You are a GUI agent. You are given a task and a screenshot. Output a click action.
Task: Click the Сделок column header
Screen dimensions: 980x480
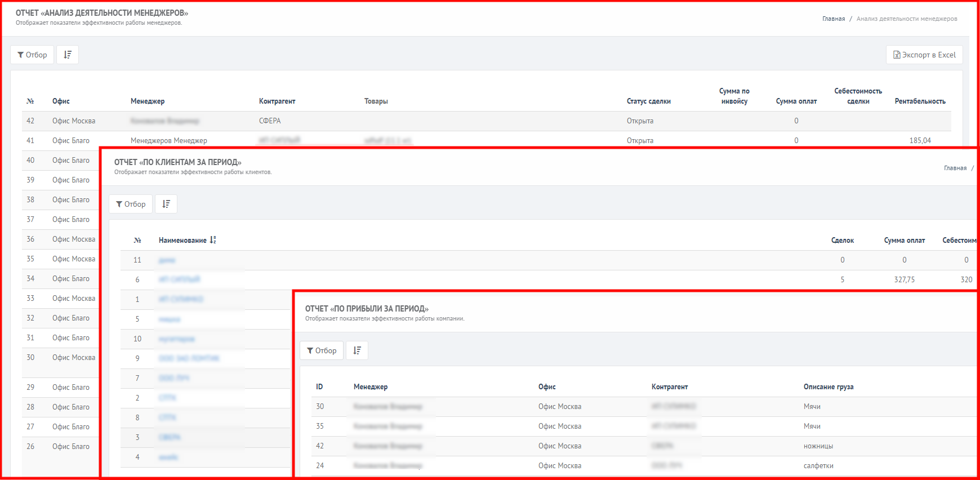pyautogui.click(x=843, y=241)
